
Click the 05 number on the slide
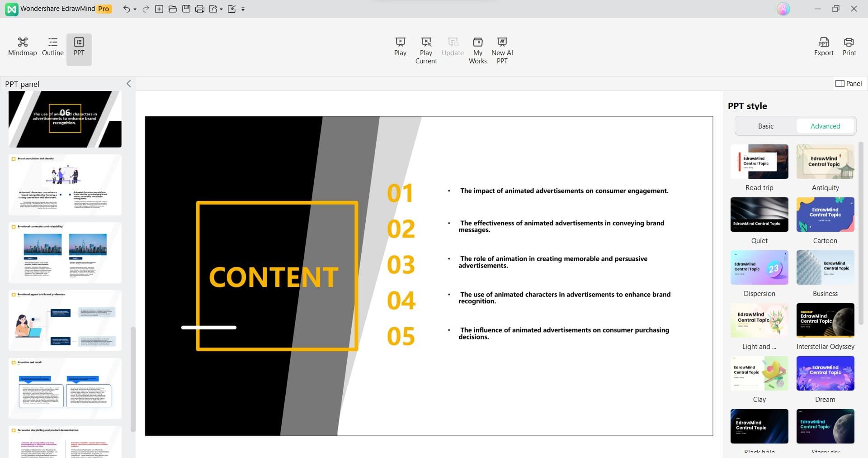coord(401,336)
